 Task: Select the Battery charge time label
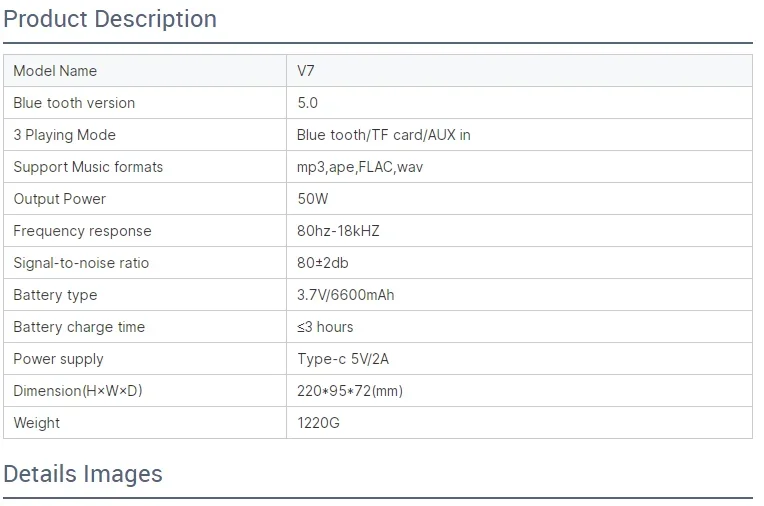79,327
